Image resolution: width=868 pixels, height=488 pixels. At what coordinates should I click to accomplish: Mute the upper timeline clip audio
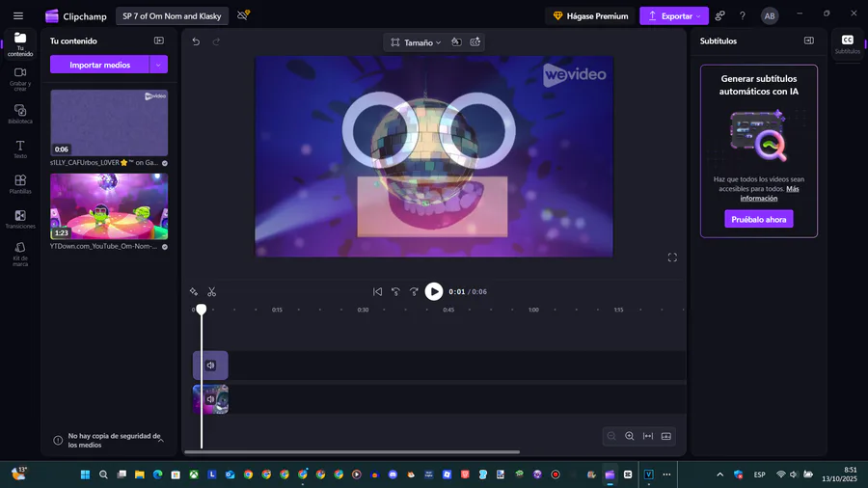(210, 366)
